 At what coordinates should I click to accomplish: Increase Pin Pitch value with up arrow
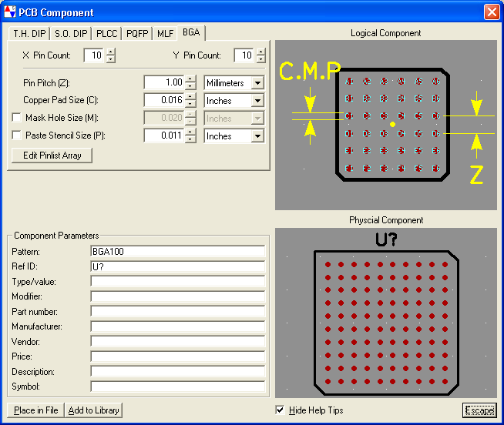pyautogui.click(x=190, y=79)
